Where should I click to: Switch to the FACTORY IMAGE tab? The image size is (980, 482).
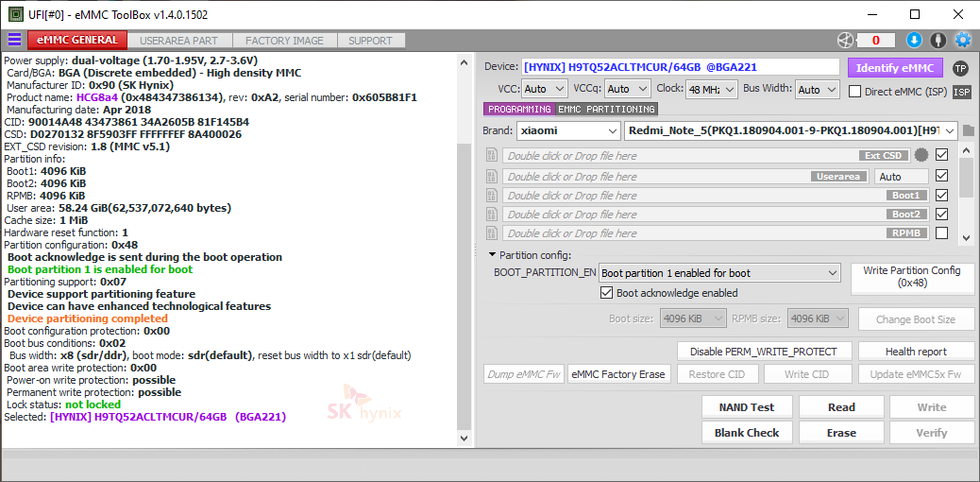[x=284, y=41]
